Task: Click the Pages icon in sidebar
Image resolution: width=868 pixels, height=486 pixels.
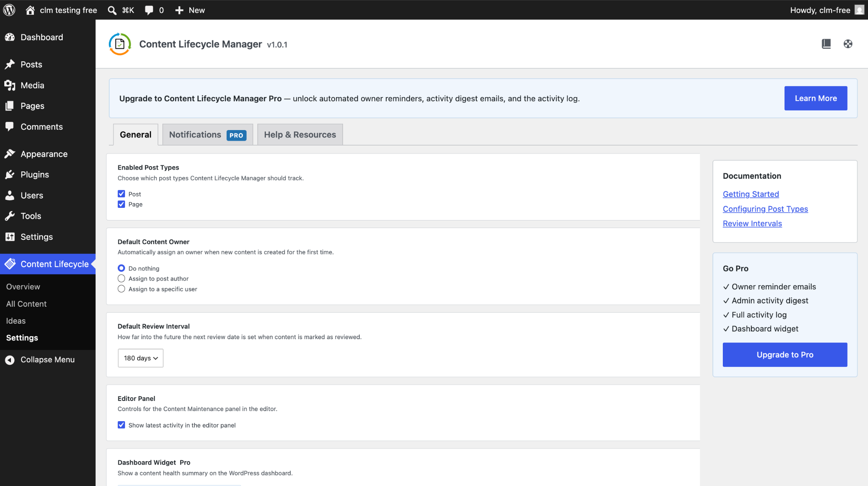Action: [x=10, y=106]
